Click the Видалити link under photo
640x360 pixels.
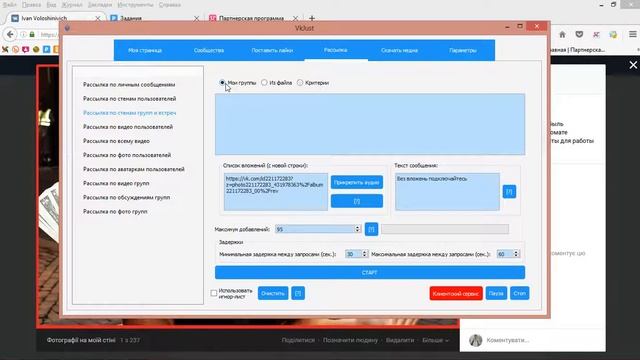point(400,340)
